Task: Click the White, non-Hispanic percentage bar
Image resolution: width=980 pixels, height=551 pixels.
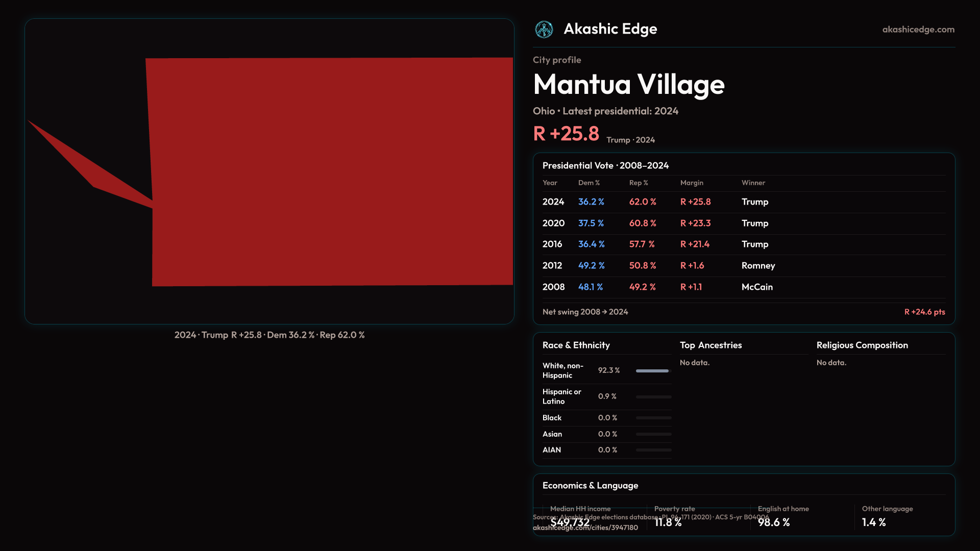Action: click(x=652, y=371)
